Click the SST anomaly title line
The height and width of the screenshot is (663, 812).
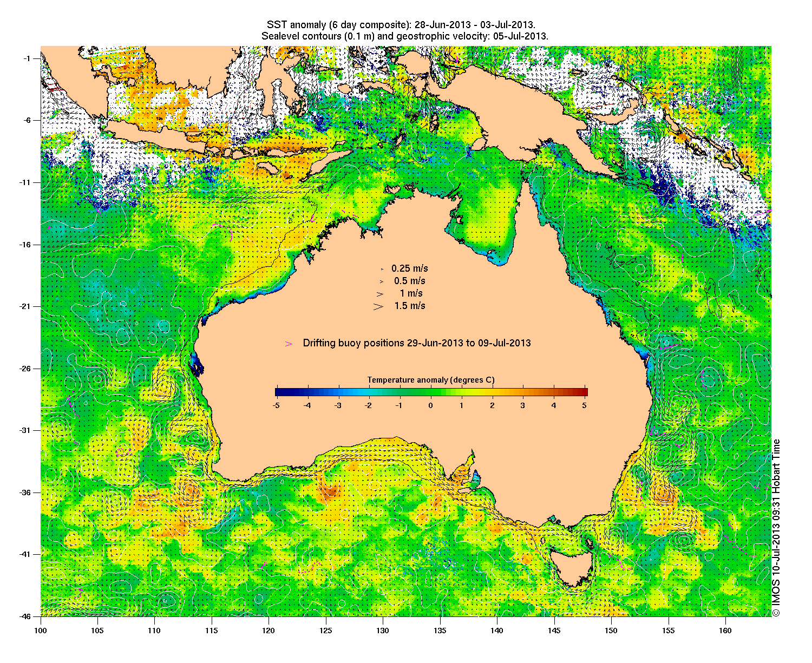(401, 25)
